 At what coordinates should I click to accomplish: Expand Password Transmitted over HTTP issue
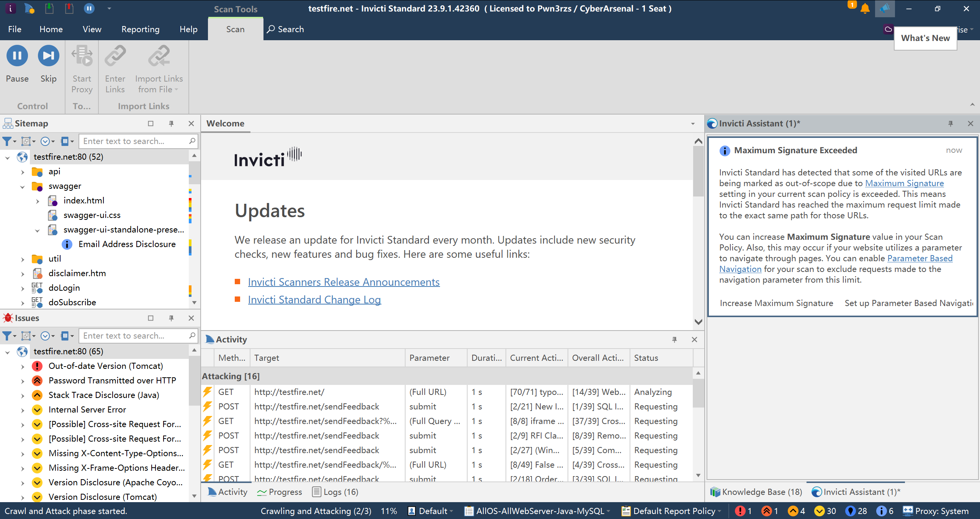[x=23, y=381]
